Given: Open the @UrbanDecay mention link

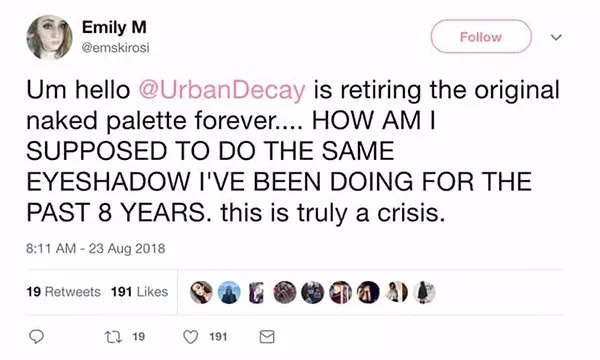Looking at the screenshot, I should (222, 90).
